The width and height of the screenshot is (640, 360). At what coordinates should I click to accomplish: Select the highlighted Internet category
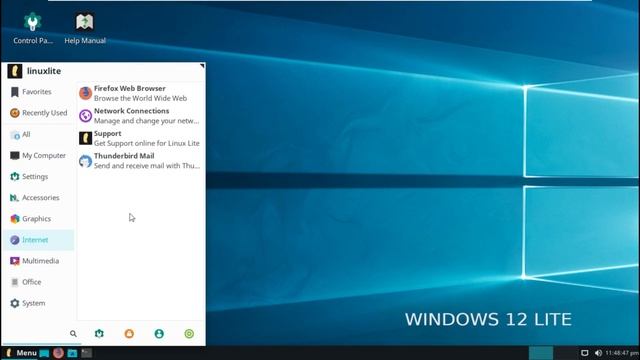pyautogui.click(x=38, y=240)
